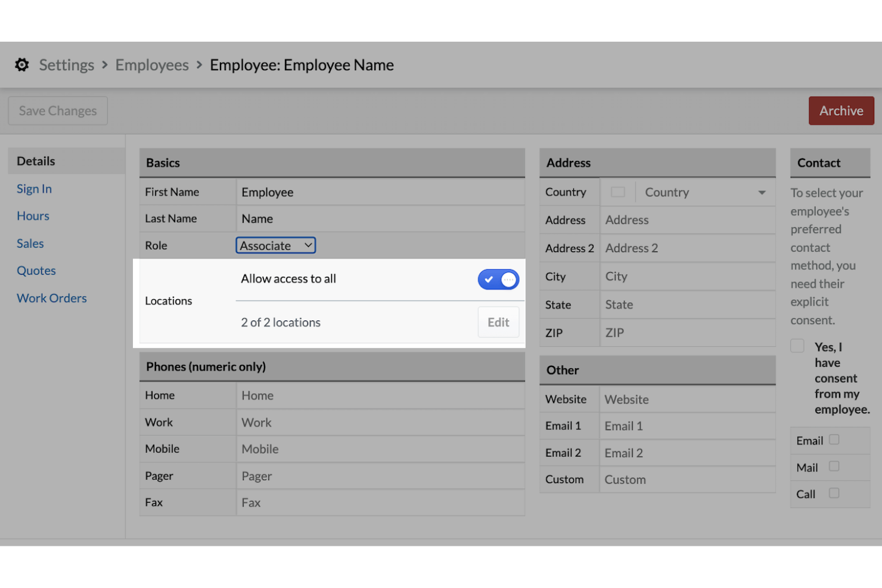
Task: Focus the Mobile phone input field
Action: [380, 449]
